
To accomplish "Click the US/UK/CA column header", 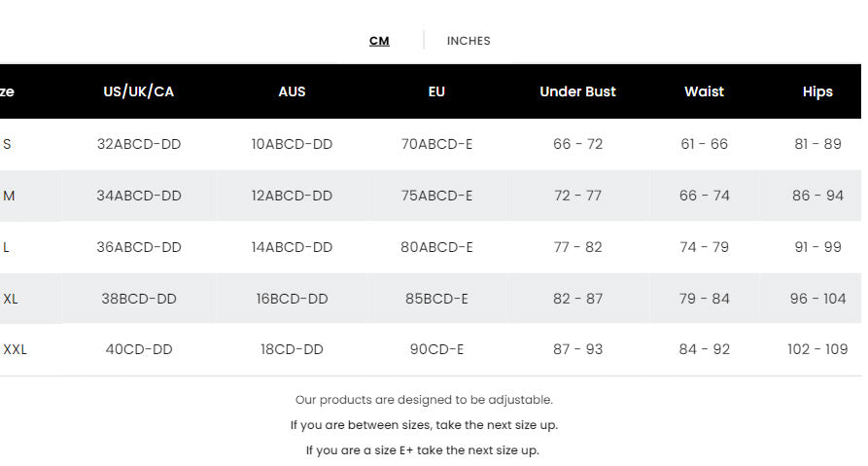I will coord(139,91).
